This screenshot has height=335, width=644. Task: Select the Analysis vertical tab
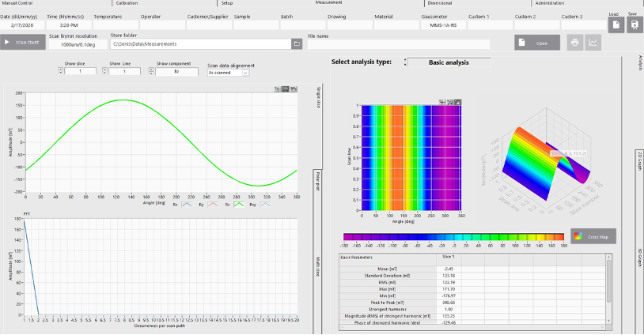[x=640, y=62]
